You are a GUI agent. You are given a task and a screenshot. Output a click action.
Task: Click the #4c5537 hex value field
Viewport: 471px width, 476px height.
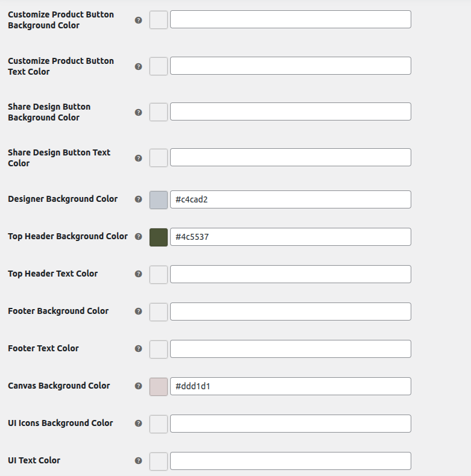(x=290, y=237)
